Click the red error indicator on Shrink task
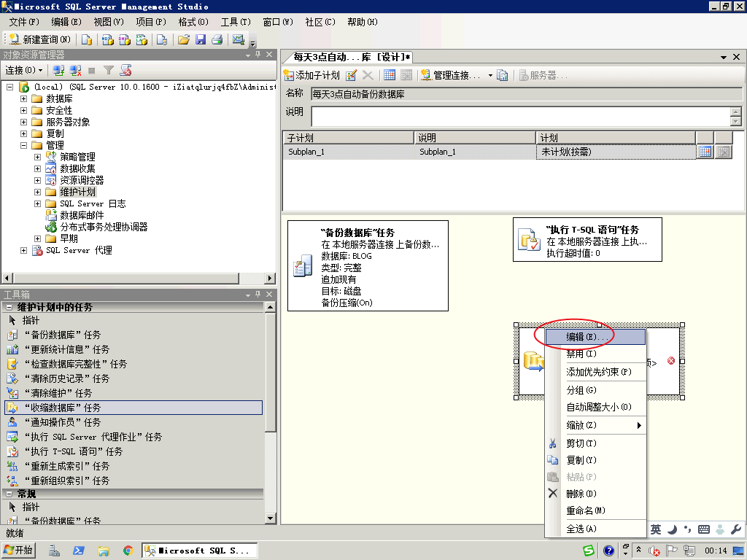 pos(671,360)
